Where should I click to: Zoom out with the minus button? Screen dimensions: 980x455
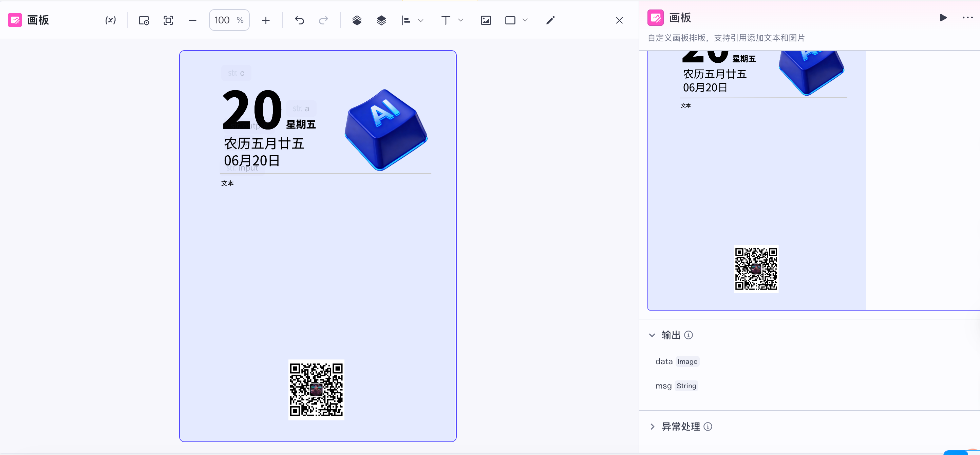coord(192,20)
